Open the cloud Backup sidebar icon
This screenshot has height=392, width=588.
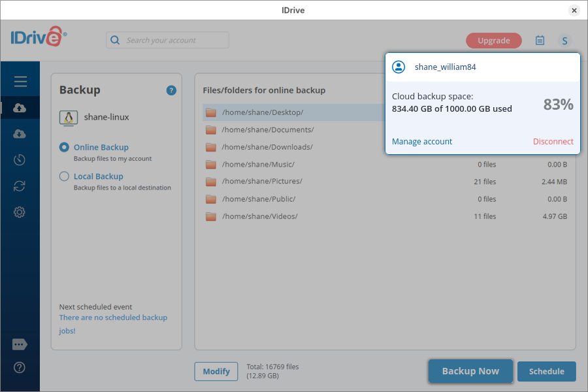coord(20,108)
